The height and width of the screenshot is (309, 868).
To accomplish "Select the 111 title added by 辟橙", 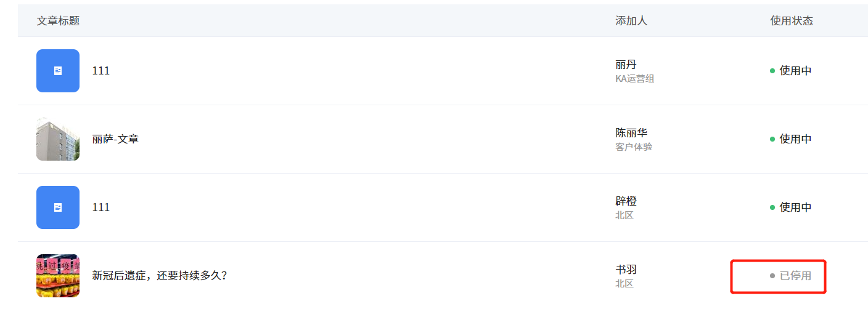I will 100,207.
